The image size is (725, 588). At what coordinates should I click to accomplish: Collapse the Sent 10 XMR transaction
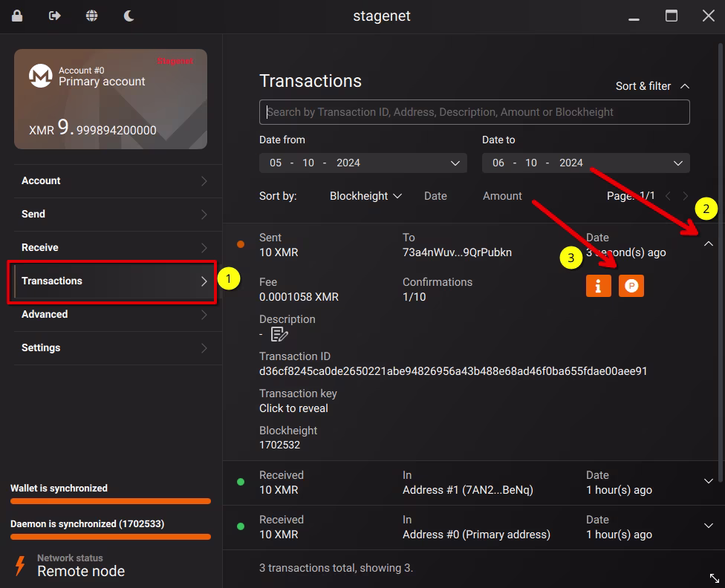coord(708,244)
